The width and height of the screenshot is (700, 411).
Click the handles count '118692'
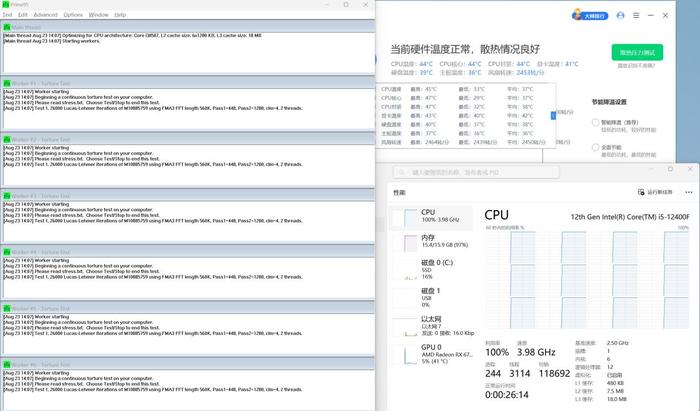coord(554,374)
